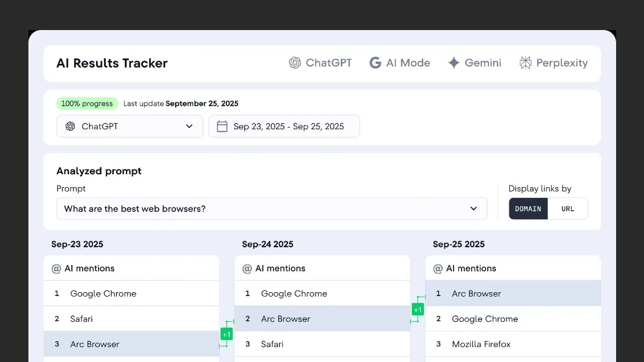Click the ChatGPT icon inside the source selector

pyautogui.click(x=70, y=126)
